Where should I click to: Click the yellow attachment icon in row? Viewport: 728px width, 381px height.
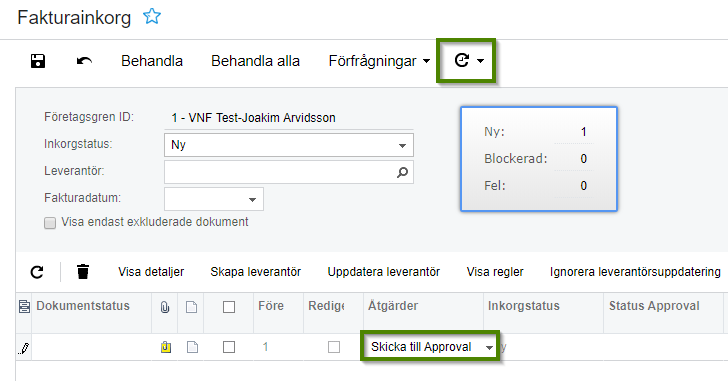point(166,347)
